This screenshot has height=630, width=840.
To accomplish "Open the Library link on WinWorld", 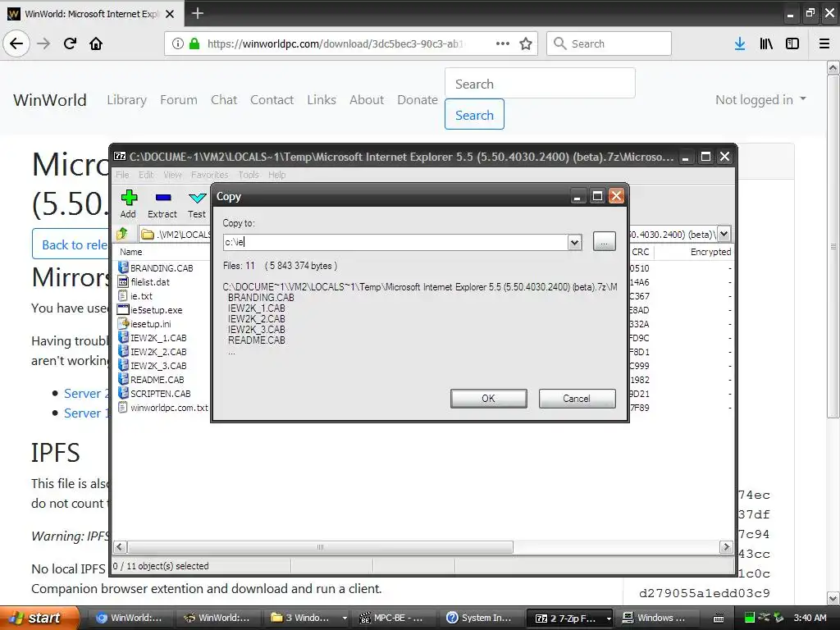I will click(x=126, y=99).
